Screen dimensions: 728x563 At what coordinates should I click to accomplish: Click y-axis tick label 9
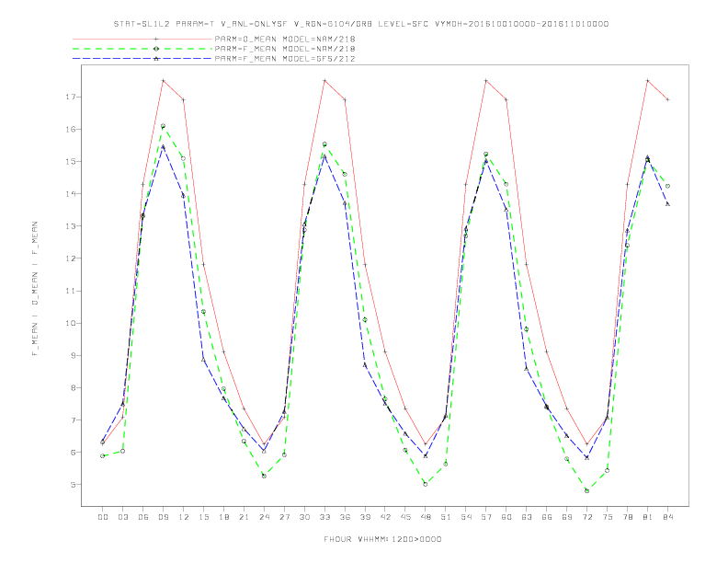point(74,355)
